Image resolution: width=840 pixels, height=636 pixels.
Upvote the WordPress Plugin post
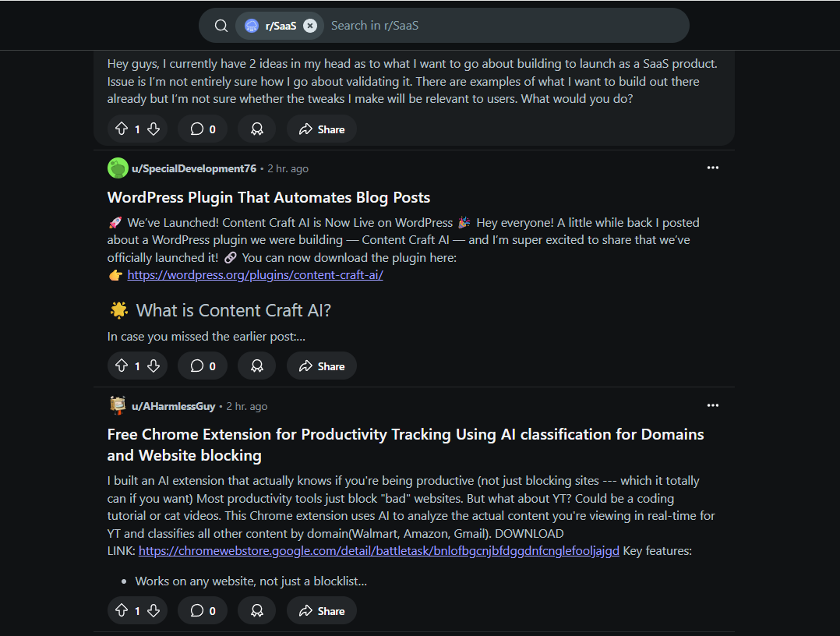point(122,366)
